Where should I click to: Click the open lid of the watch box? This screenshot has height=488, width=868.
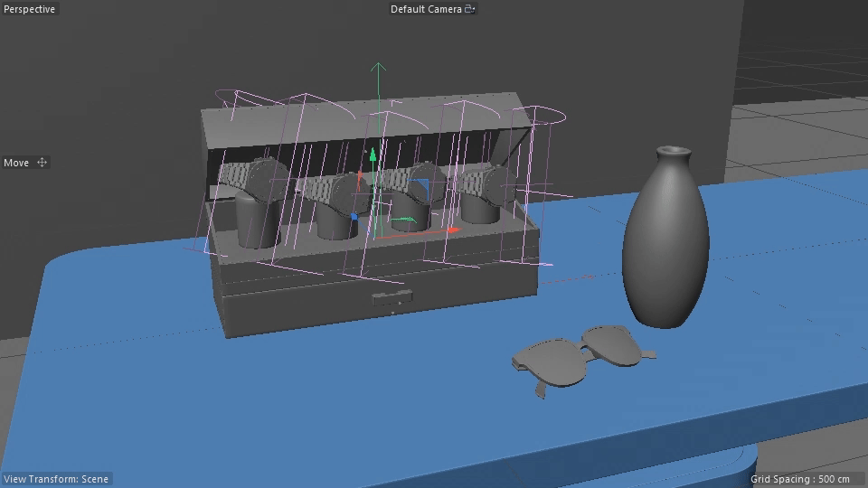tap(362, 122)
